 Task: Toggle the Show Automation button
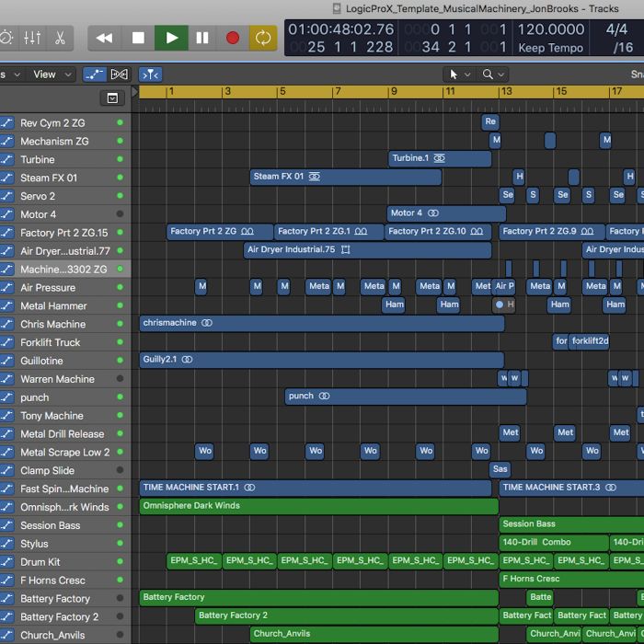point(95,75)
